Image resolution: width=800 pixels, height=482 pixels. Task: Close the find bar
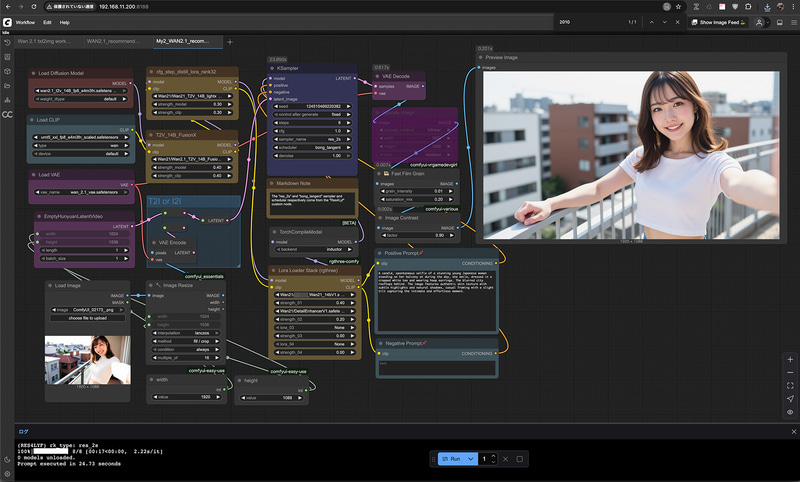pyautogui.click(x=678, y=22)
